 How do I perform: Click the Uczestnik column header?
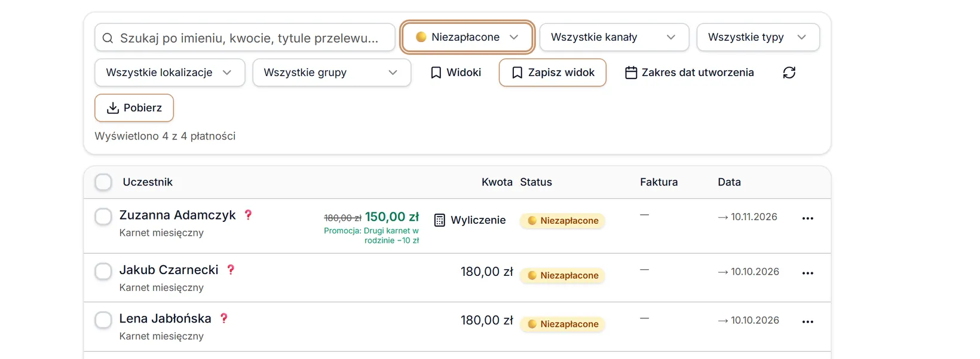pyautogui.click(x=148, y=182)
